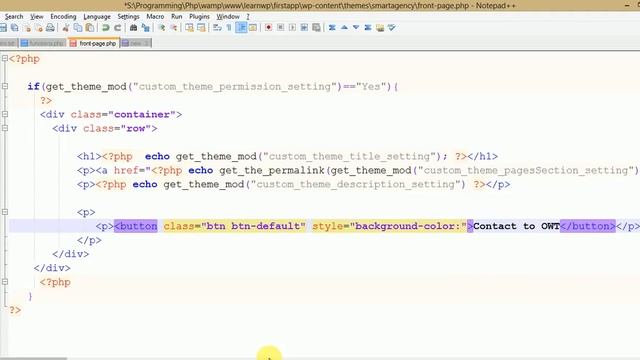This screenshot has height=360, width=640.
Task: Open User Defined Language dialog icon
Action: coord(253,28)
